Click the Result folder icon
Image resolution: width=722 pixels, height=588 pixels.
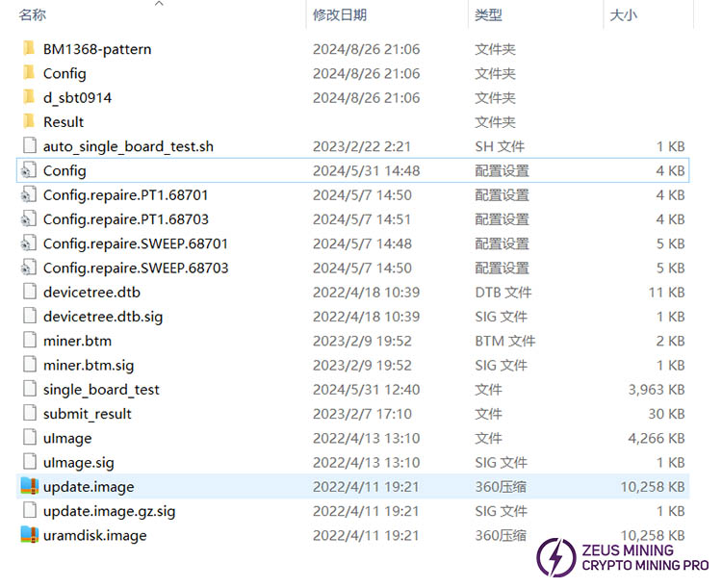point(28,122)
